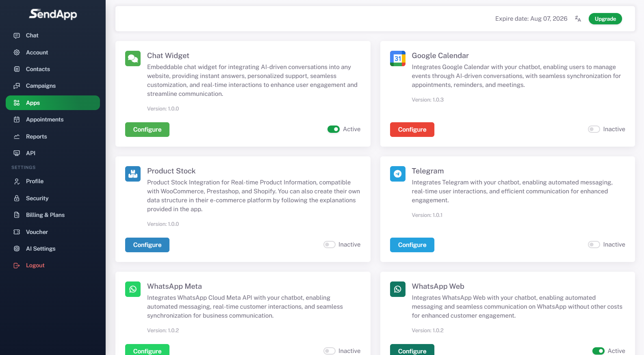The width and height of the screenshot is (644, 355).
Task: Click the Reports chart icon
Action: point(17,136)
